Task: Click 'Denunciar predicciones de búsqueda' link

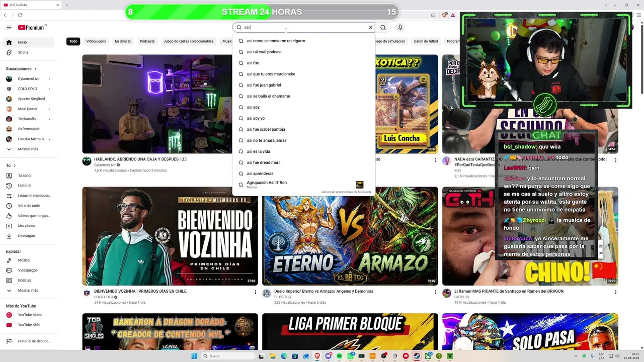Action: (x=346, y=192)
